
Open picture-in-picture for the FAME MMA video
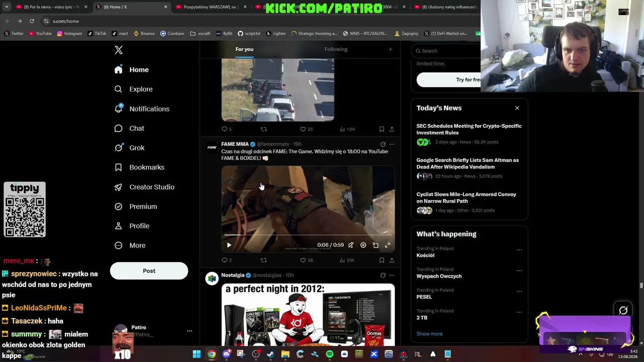coord(375,245)
